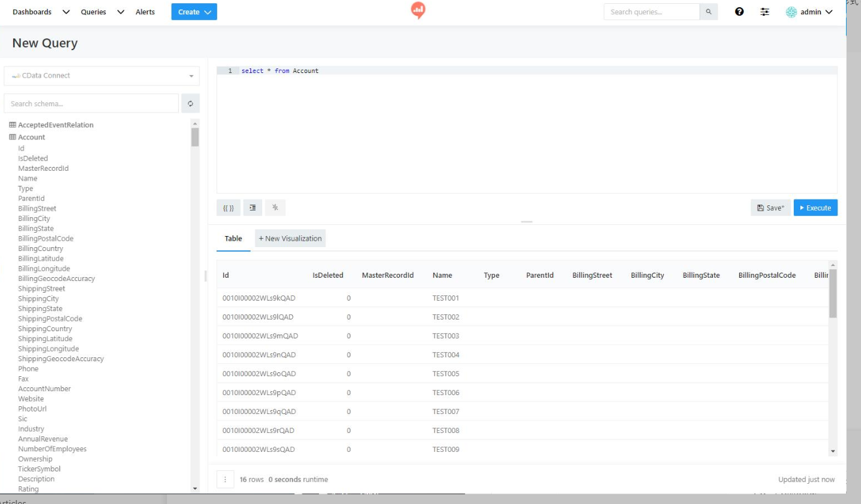
Task: Open the results options three-dot menu
Action: pos(225,479)
